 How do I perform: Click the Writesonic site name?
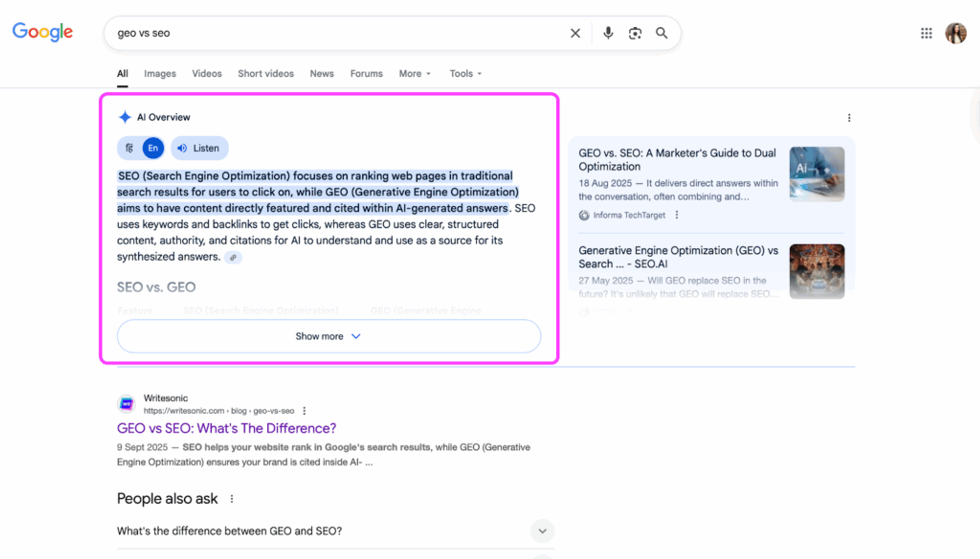(x=166, y=398)
